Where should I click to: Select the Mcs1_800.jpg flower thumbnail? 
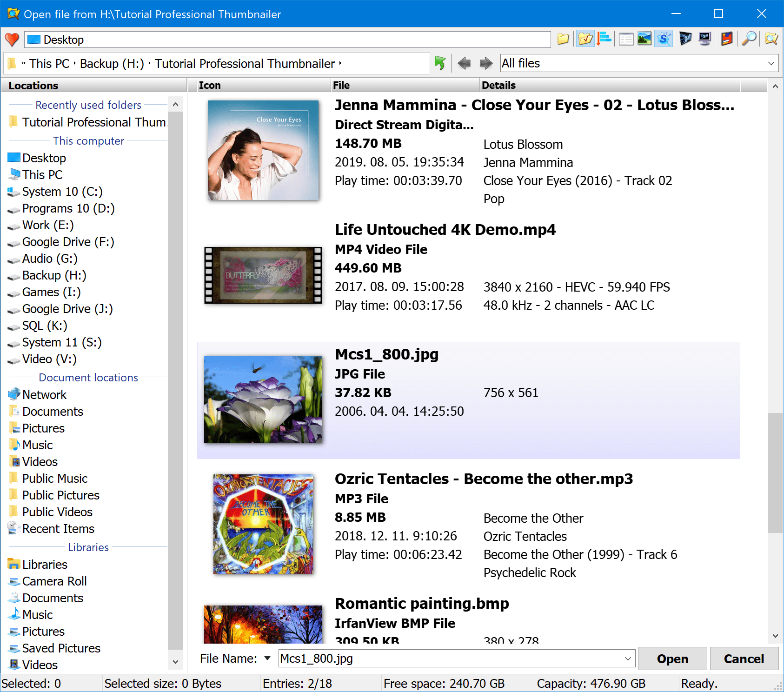coord(263,399)
